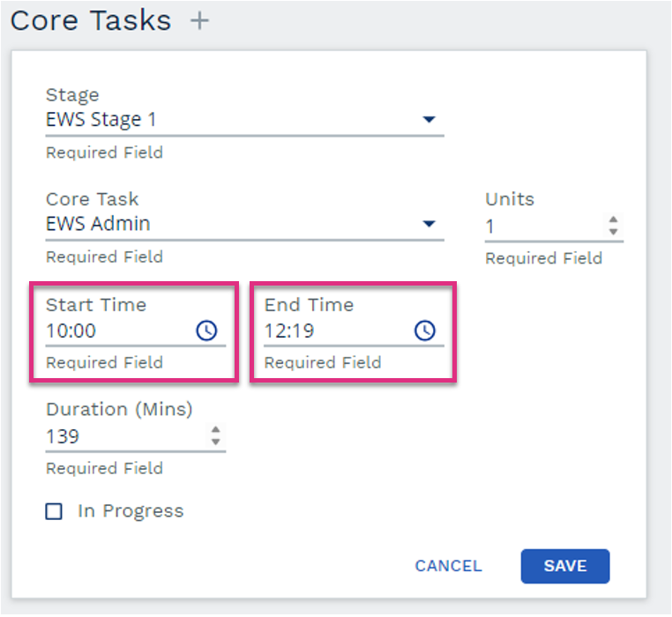Open the Start Time clock picker
This screenshot has height=617, width=672.
click(x=206, y=331)
